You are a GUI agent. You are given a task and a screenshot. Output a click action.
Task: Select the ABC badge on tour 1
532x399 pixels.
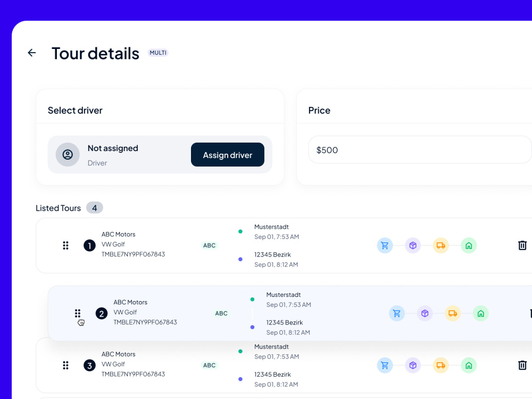210,245
